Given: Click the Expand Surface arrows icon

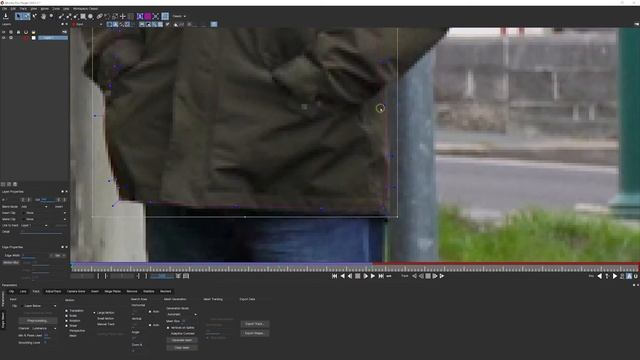Looking at the screenshot, I should [x=156, y=16].
